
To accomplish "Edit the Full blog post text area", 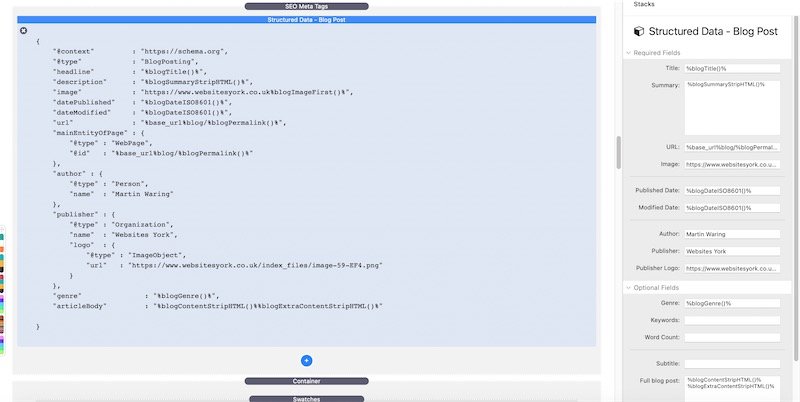I will [732, 389].
